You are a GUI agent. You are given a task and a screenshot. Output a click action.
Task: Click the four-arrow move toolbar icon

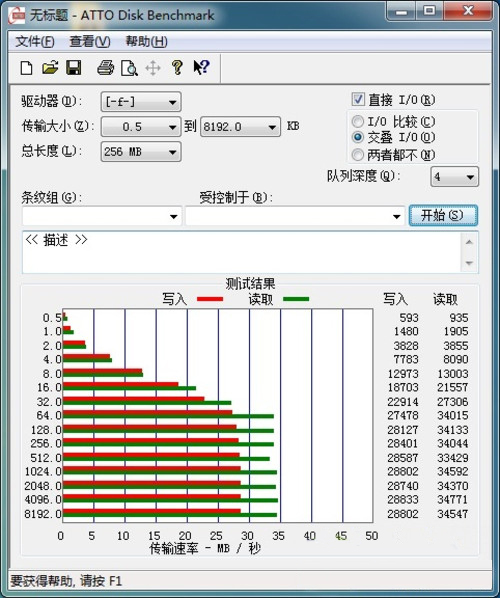[x=153, y=68]
